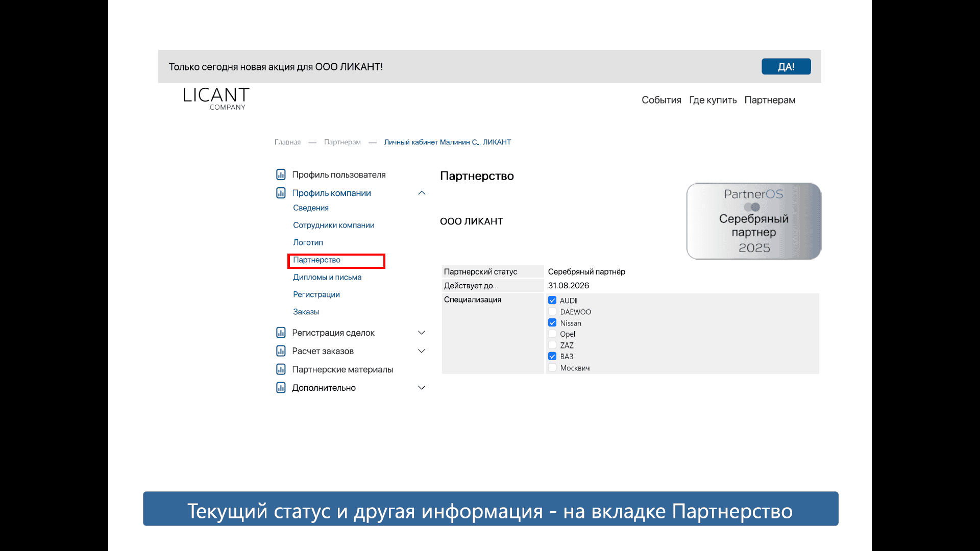Image resolution: width=980 pixels, height=551 pixels.
Task: Click the PartnerOS silver partner badge
Action: (753, 221)
